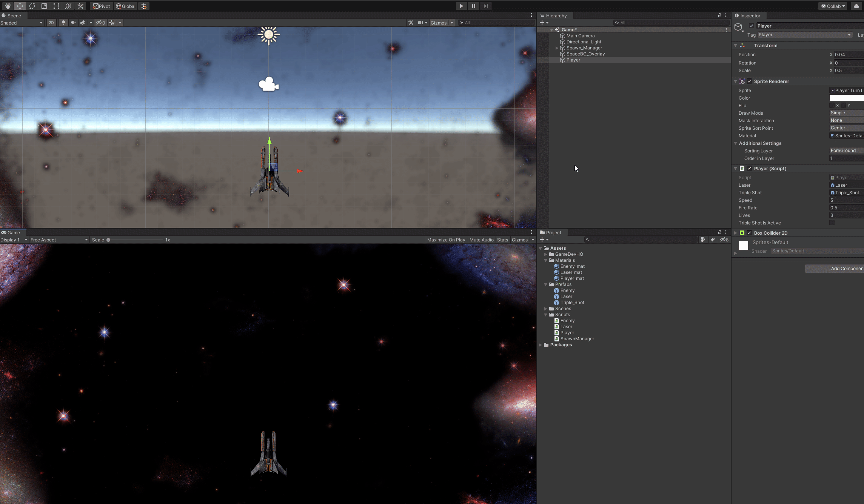Click the Step frame button
This screenshot has height=504, width=864.
pos(485,6)
